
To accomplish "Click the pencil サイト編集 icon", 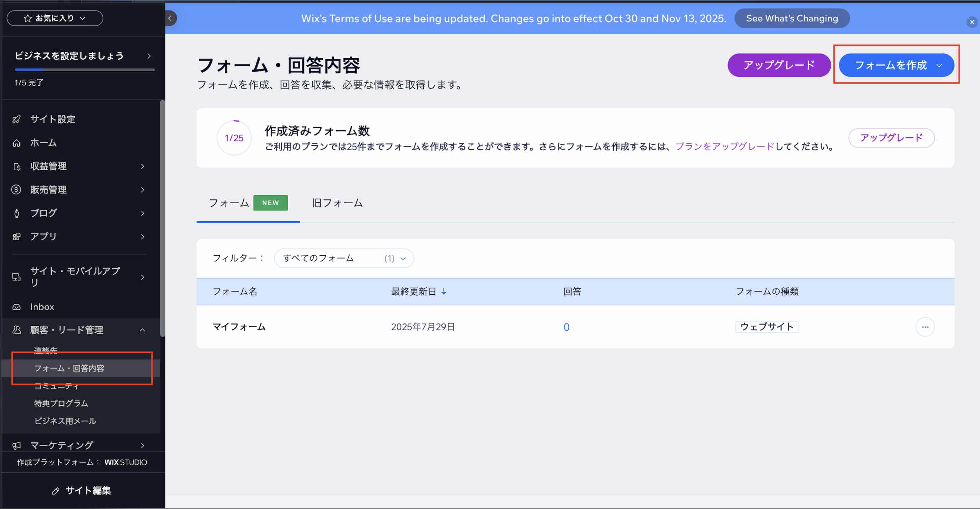I will (56, 491).
